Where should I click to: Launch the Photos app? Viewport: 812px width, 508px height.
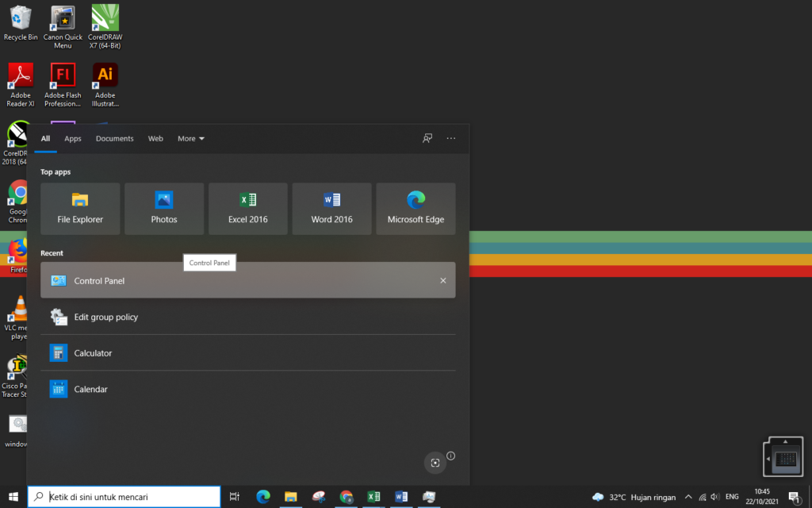pos(163,208)
